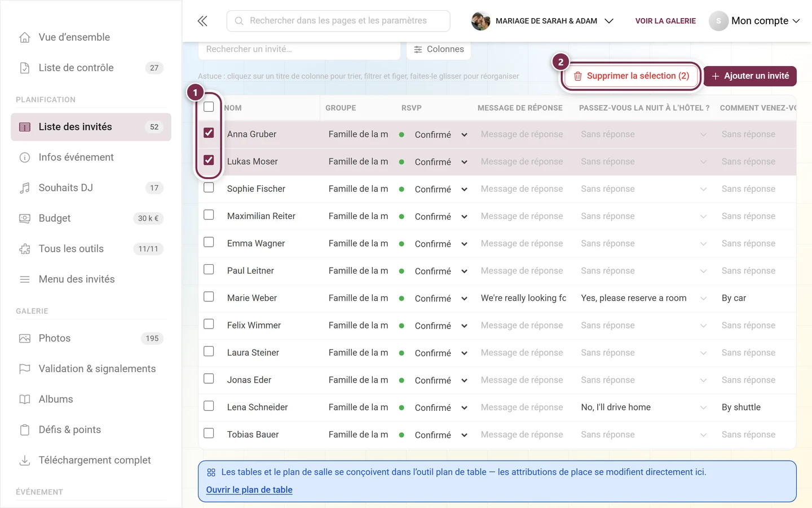Click the wedding couple avatar thumbnail
Viewport: 812px width, 508px height.
coord(480,21)
